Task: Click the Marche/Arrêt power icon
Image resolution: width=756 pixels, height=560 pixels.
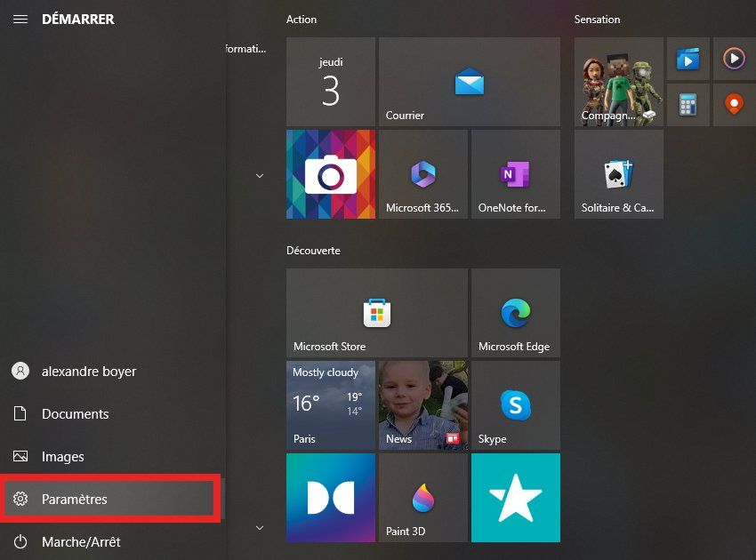Action: click(x=20, y=541)
